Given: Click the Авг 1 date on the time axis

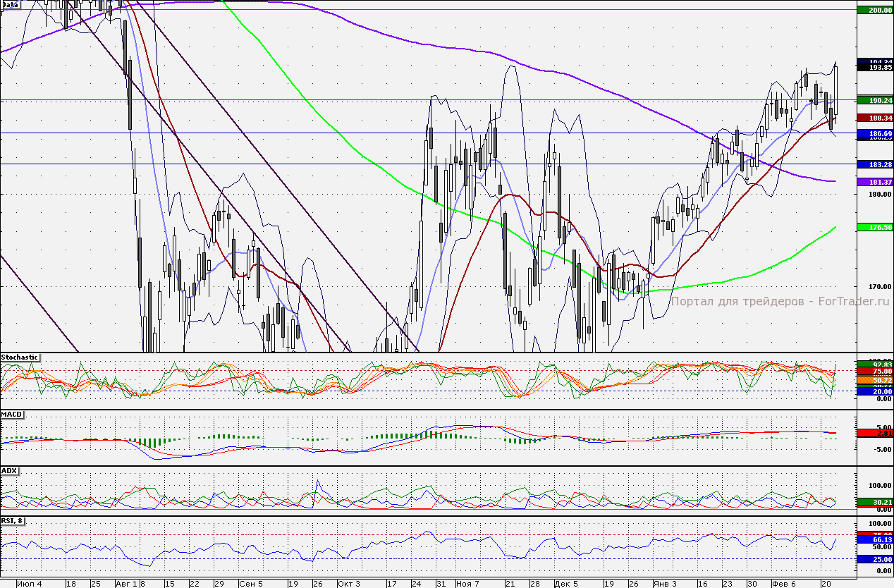Looking at the screenshot, I should (x=125, y=584).
